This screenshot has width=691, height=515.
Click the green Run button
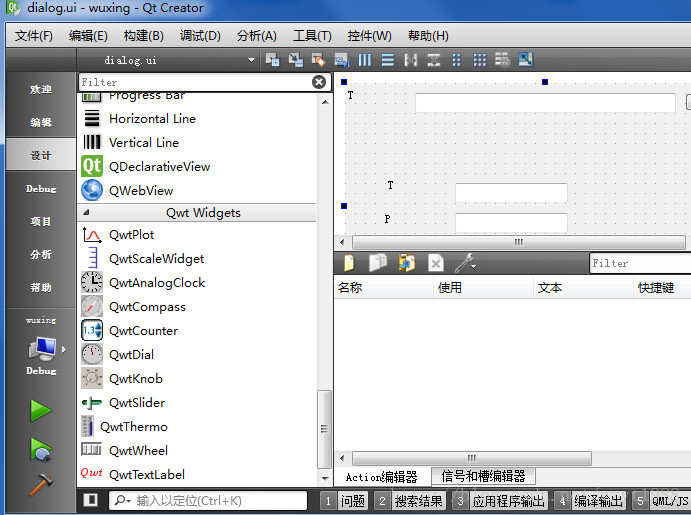[x=41, y=411]
